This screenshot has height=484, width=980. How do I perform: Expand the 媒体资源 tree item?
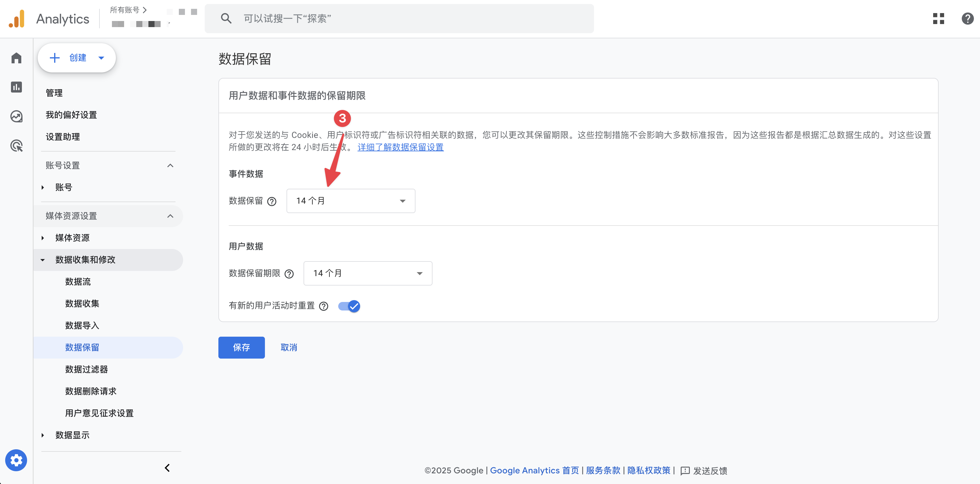pos(43,238)
